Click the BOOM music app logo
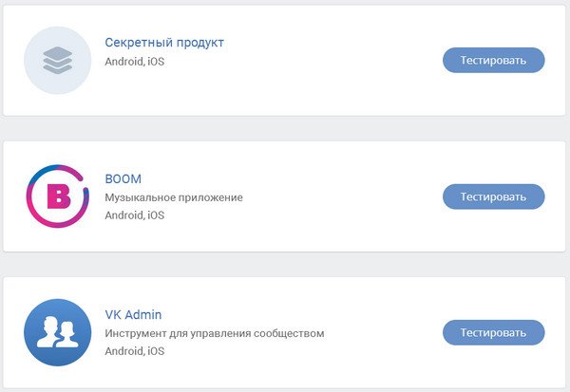 [x=57, y=196]
